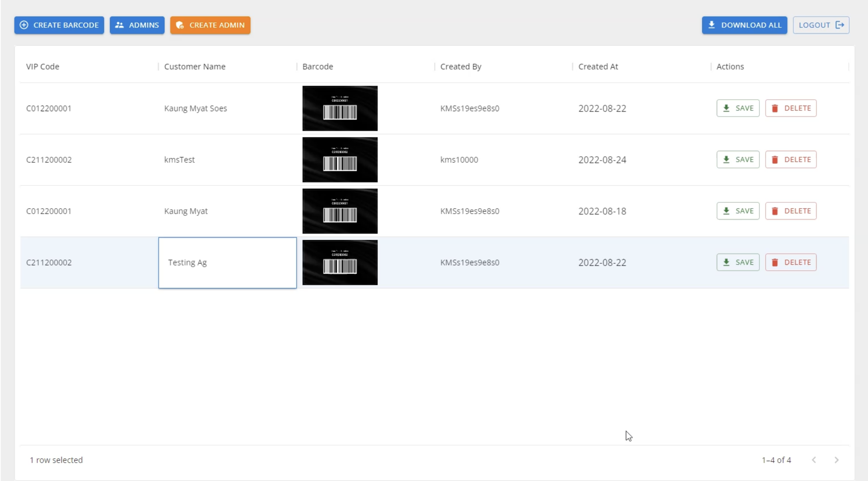Screen dimensions: 868x481
Task: Save barcode for Testing Ag
Action: click(x=738, y=262)
